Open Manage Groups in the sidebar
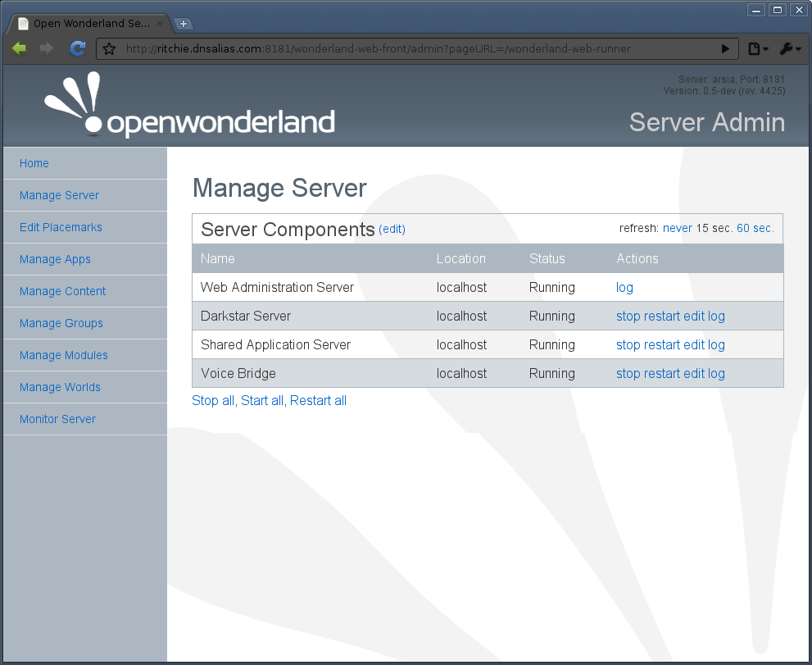 pos(61,323)
